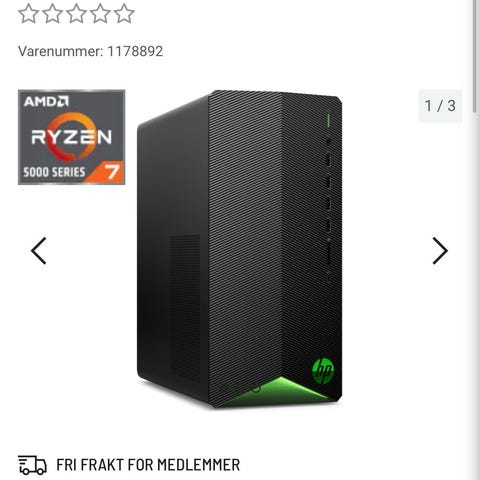Viewport: 480px width, 480px height.
Task: Click the green light strip on the tower base
Action: click(277, 390)
